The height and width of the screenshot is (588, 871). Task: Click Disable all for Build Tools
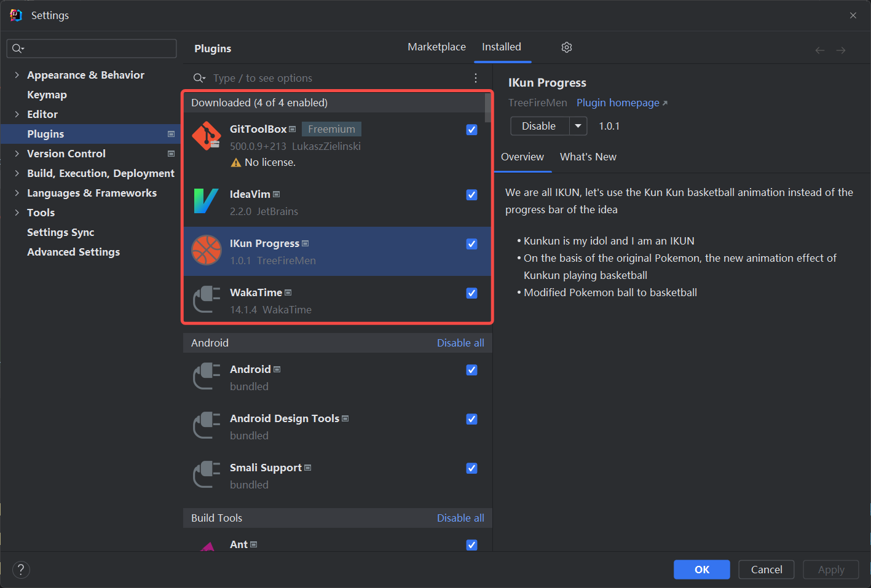click(460, 518)
